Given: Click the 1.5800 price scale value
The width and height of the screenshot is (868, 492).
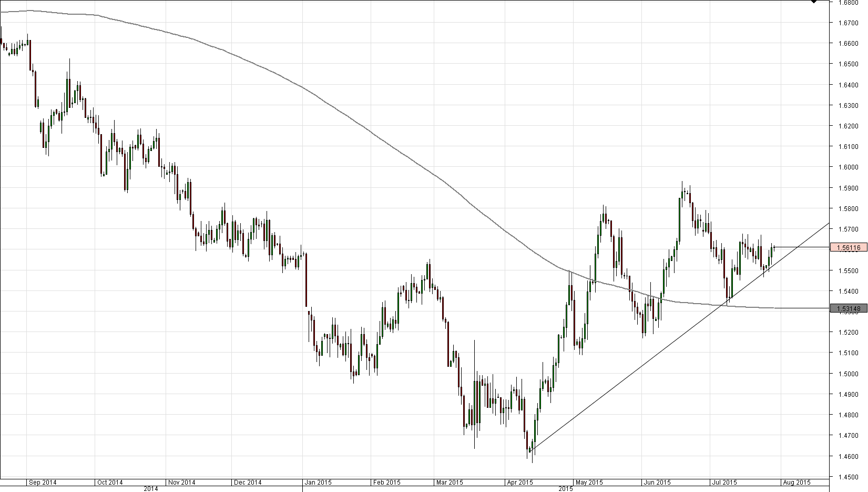Looking at the screenshot, I should click(x=850, y=208).
